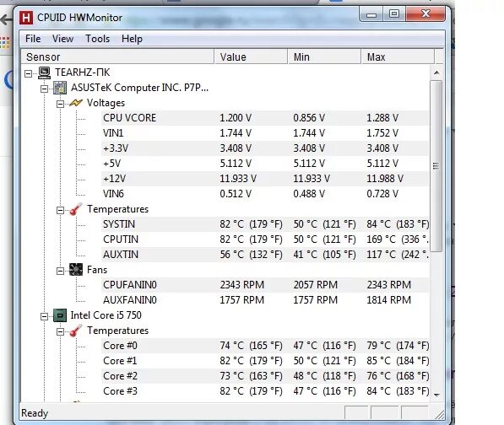The height and width of the screenshot is (425, 504).
Task: Select the AUXFANIN0 fan row
Action: coord(265,300)
